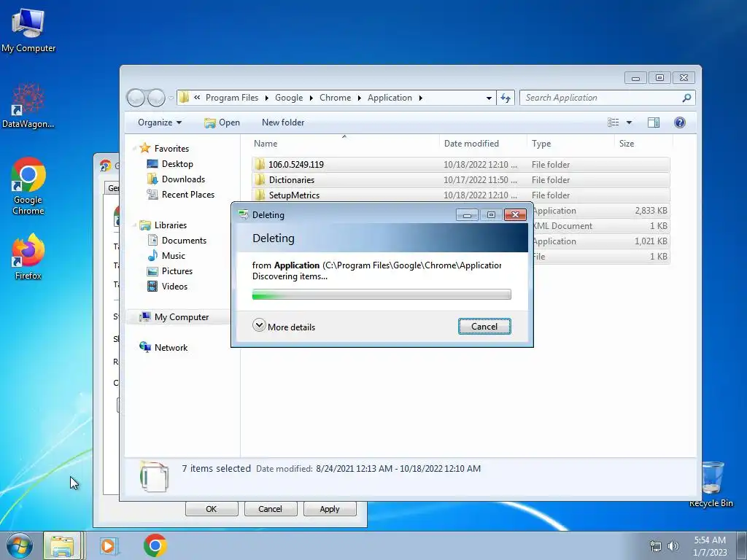
Task: Toggle the preview pane icon
Action: (x=653, y=122)
